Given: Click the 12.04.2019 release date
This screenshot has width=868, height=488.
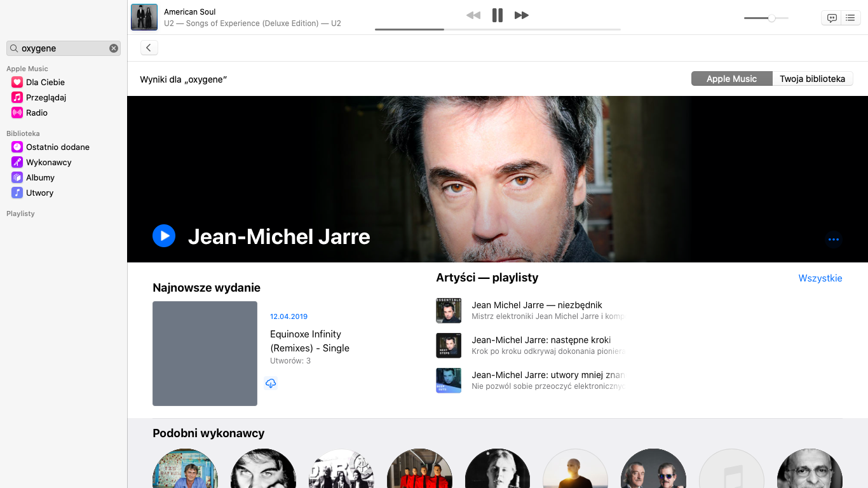Looking at the screenshot, I should coord(288,316).
